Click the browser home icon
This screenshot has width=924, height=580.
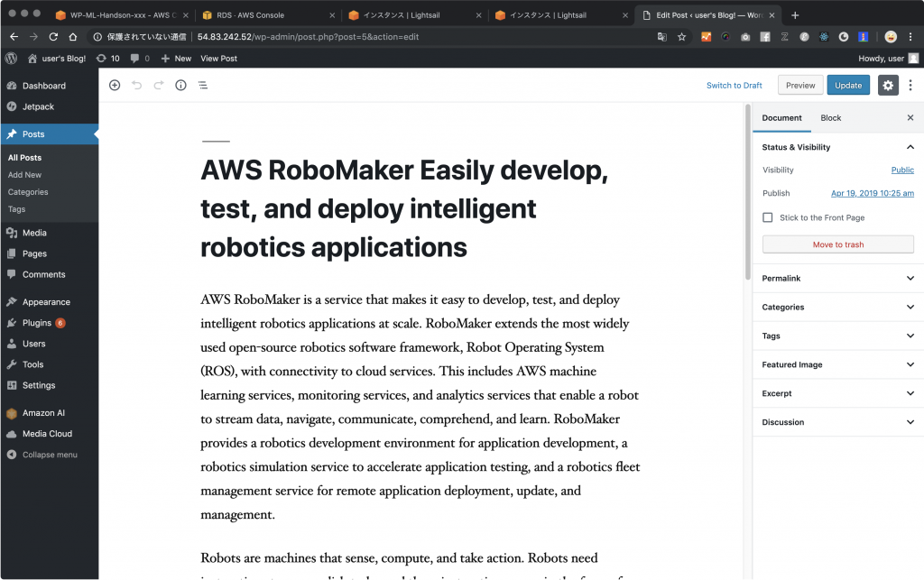72,36
